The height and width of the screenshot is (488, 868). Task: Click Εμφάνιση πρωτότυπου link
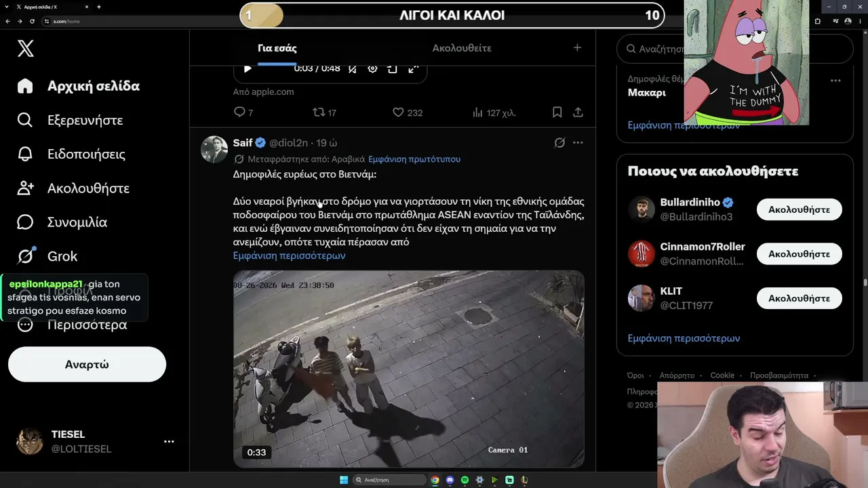[414, 159]
